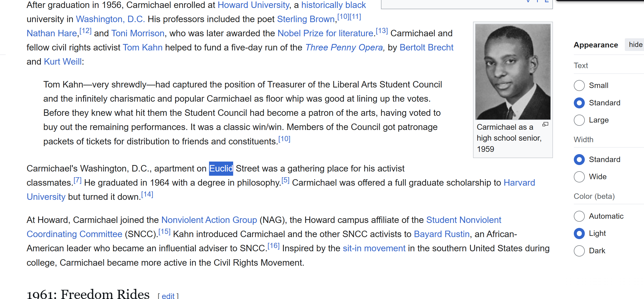Click the Three Penny Opera link
Image resolution: width=644 pixels, height=299 pixels.
coord(344,47)
